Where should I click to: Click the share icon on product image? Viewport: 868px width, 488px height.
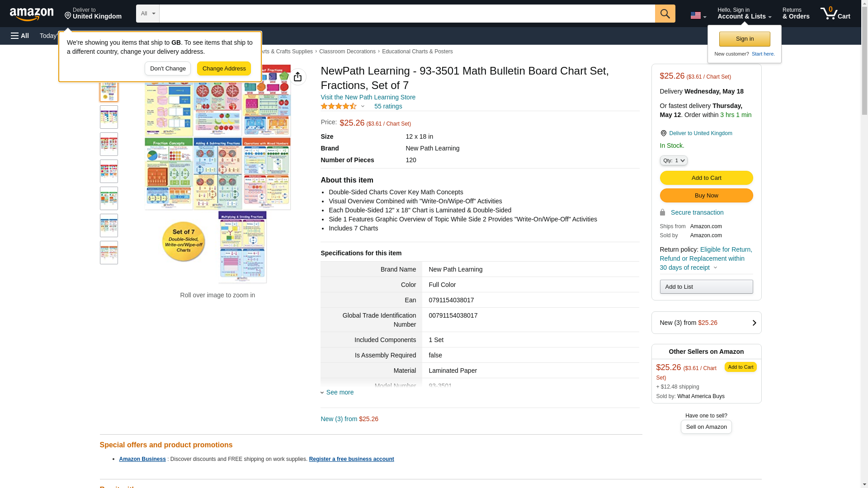[x=297, y=77]
